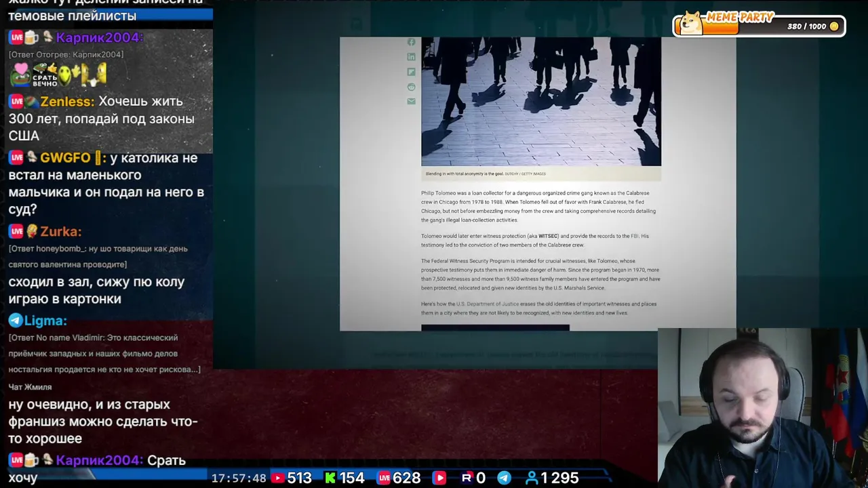The width and height of the screenshot is (868, 488).
Task: Click the YouTube viewer count icon
Action: (x=277, y=479)
